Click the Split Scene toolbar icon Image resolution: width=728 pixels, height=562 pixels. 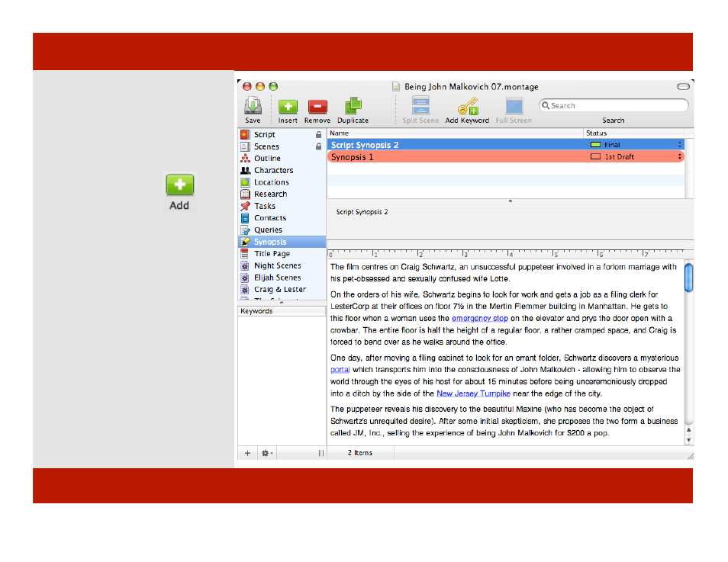pos(420,106)
